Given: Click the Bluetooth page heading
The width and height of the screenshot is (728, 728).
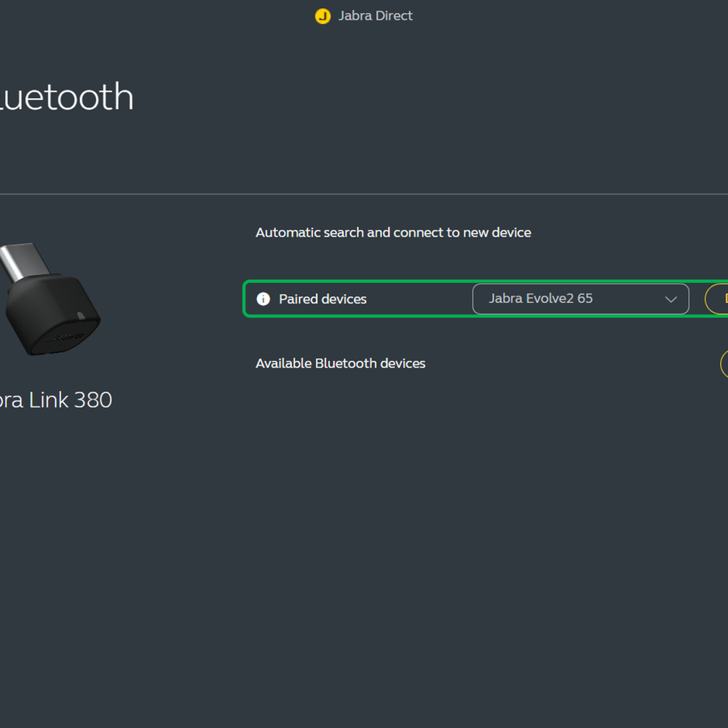Looking at the screenshot, I should (x=66, y=97).
